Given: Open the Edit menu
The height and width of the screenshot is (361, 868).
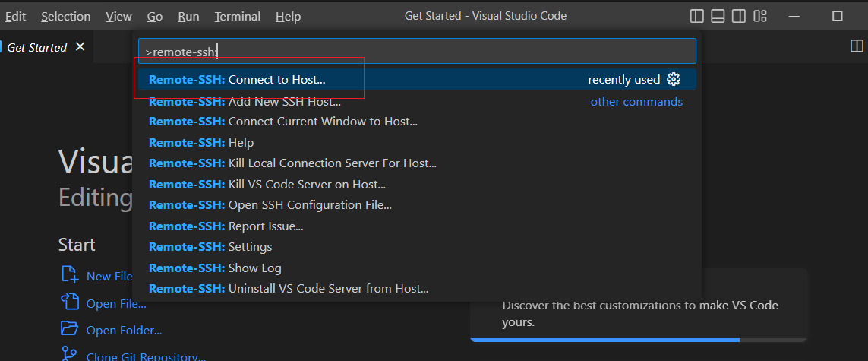Looking at the screenshot, I should [15, 17].
